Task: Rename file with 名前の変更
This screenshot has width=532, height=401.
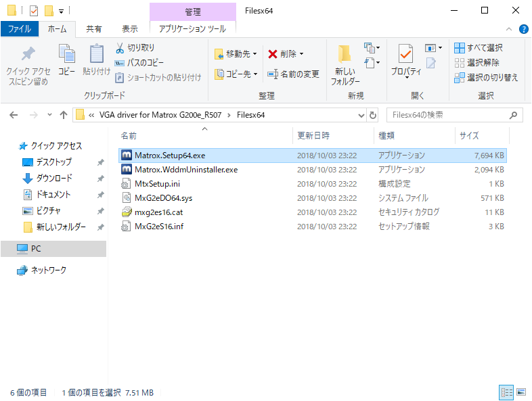Action: coord(293,74)
